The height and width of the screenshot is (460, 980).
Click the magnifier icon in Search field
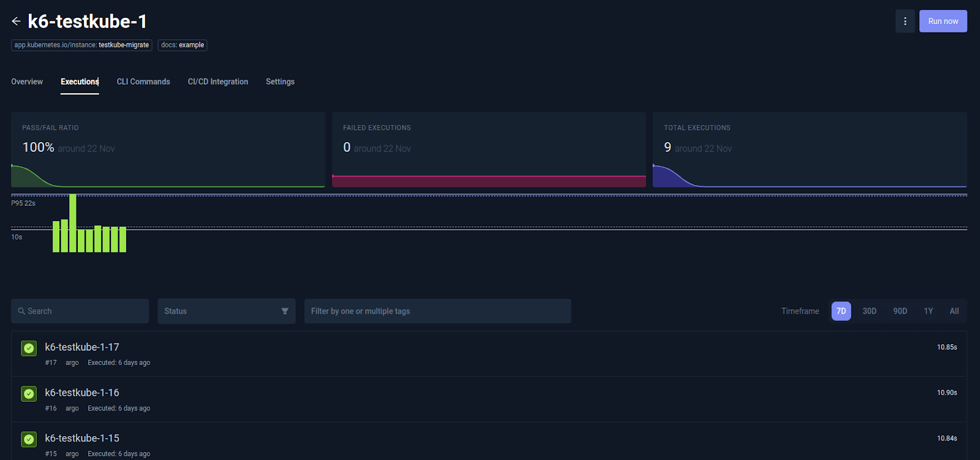[21, 311]
